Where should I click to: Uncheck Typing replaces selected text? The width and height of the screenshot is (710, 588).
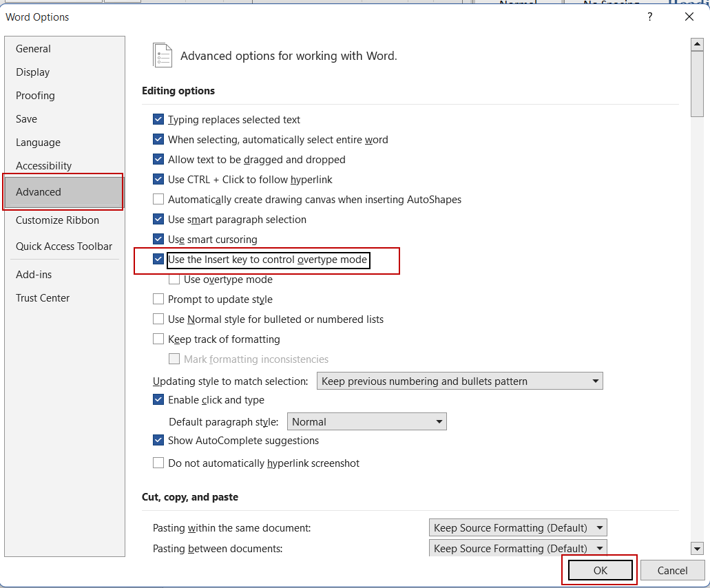pos(158,120)
